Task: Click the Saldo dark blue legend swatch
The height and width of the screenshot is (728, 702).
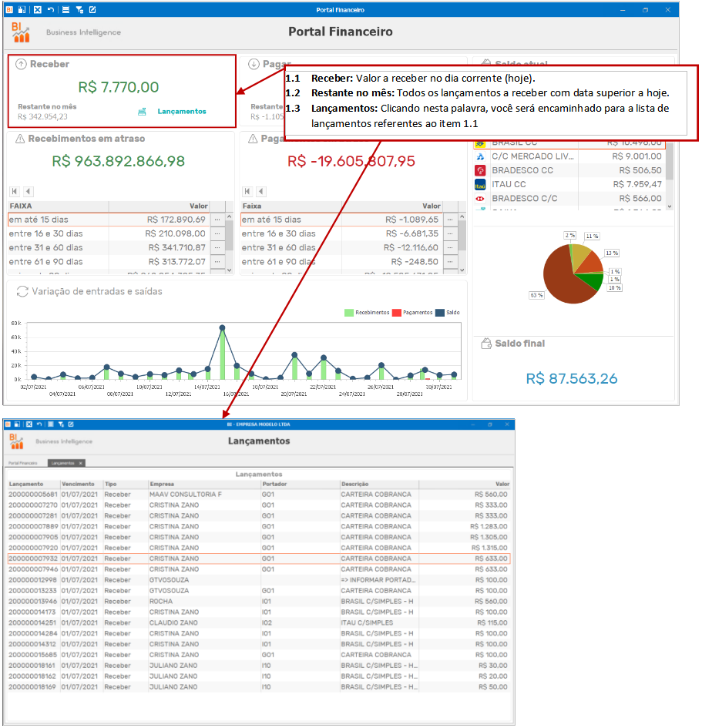Action: 440,313
